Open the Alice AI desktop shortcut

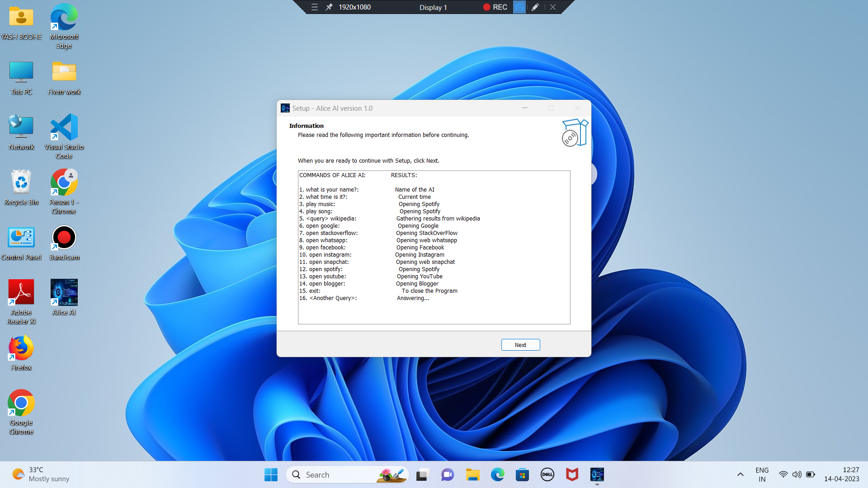(x=64, y=297)
